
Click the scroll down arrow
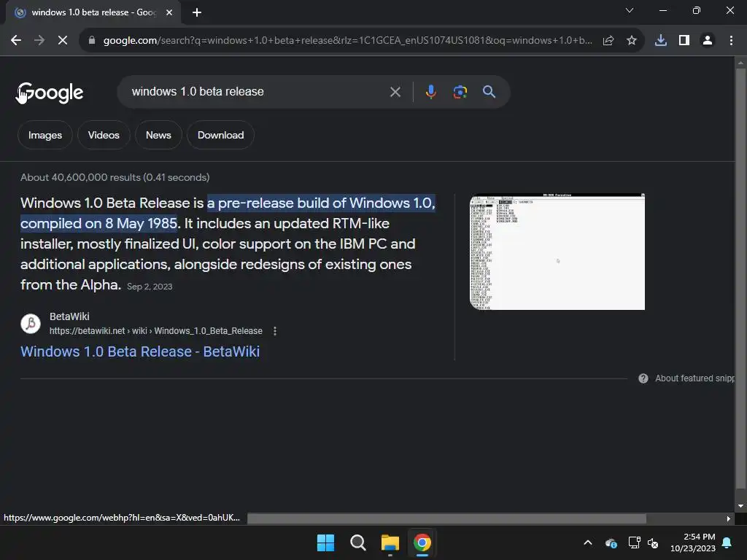740,506
